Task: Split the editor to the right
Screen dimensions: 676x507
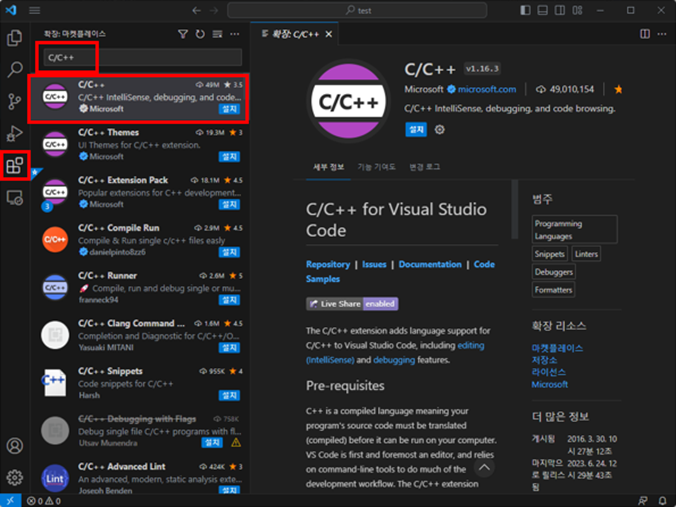Action: point(645,34)
